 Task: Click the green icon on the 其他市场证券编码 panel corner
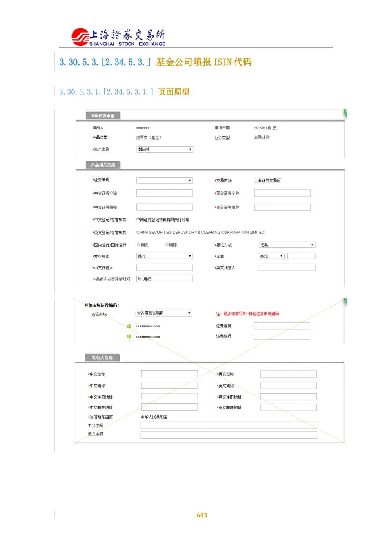346,301
